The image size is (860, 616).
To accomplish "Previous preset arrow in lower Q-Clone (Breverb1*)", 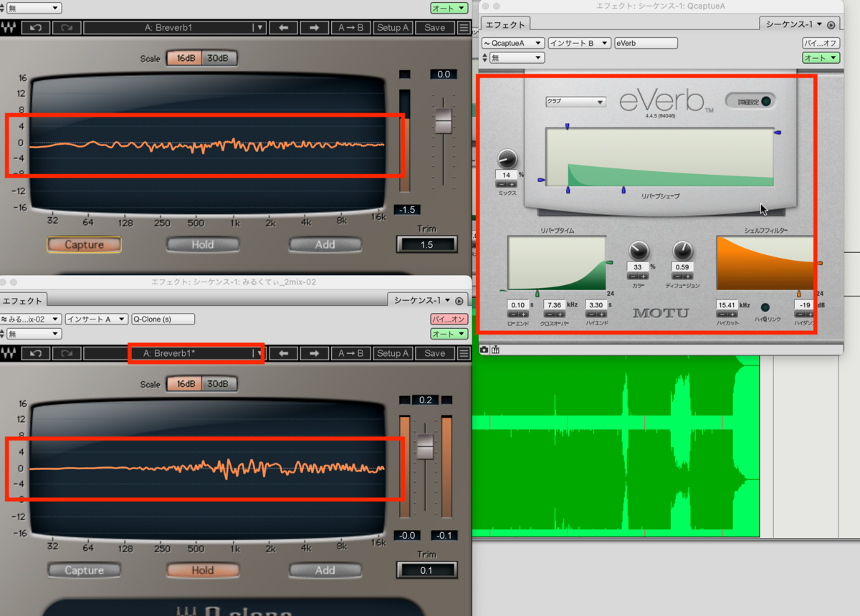I will click(284, 353).
